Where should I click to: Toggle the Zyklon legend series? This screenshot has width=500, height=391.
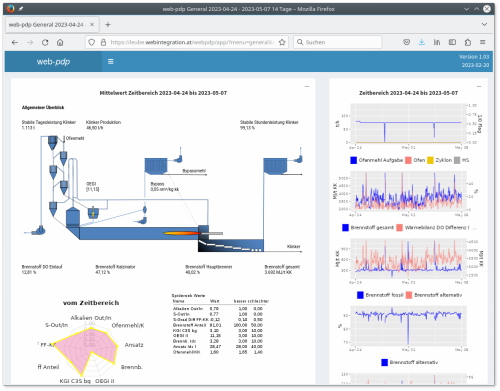440,160
